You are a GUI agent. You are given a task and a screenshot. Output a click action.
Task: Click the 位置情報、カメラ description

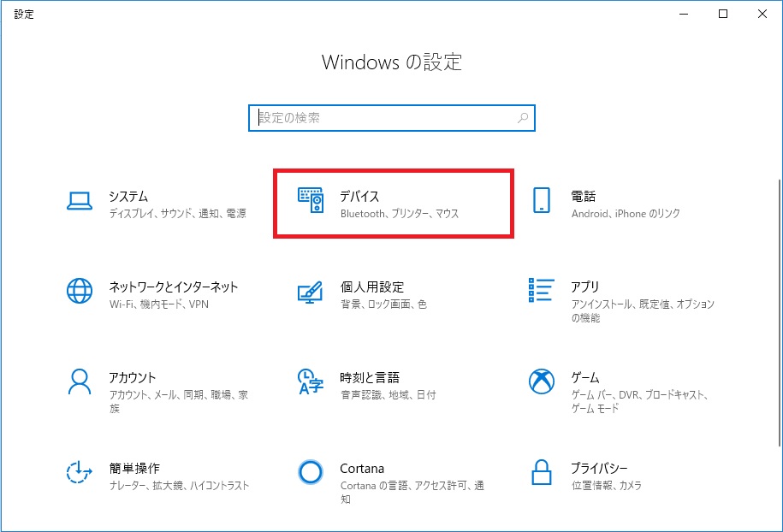coord(606,486)
